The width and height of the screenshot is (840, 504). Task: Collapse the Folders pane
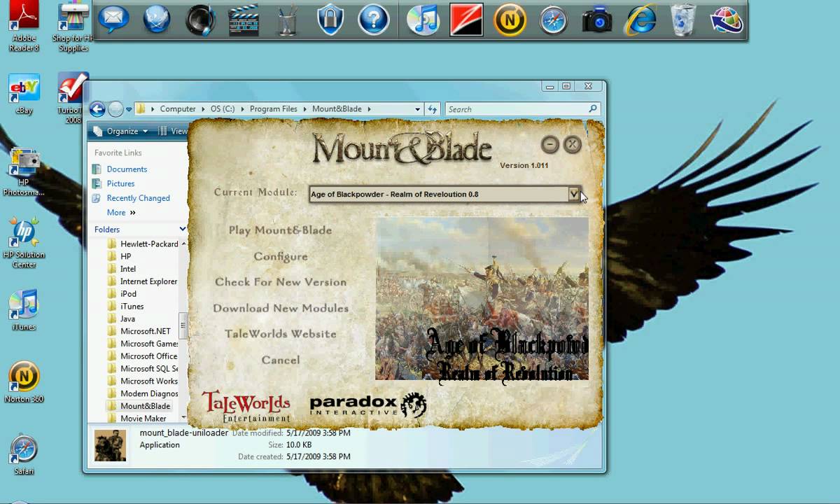point(183,229)
